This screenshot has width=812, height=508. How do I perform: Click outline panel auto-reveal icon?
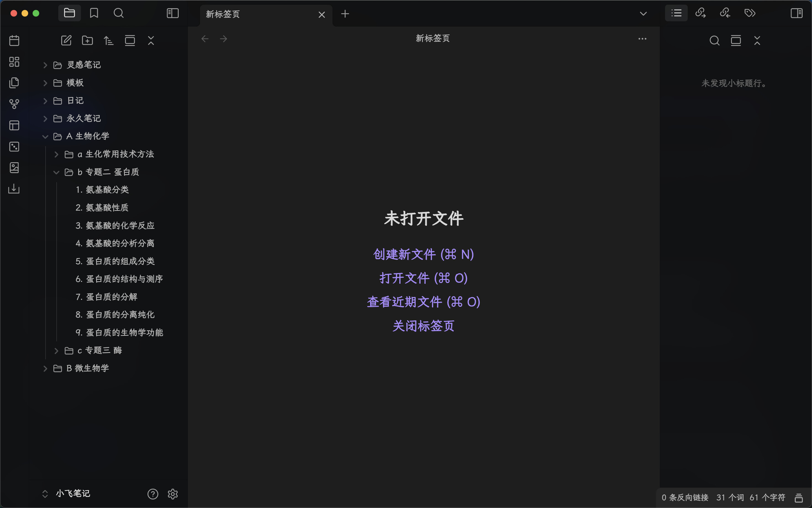click(x=736, y=41)
